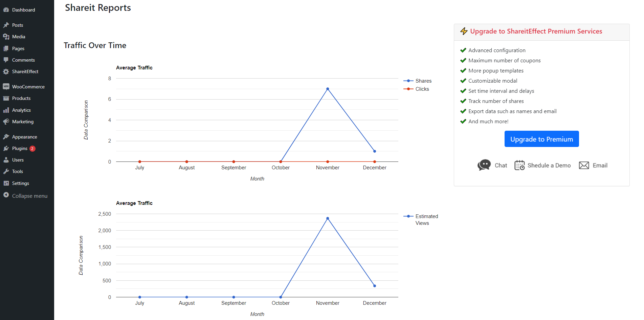Click November Estimated Views peak point
The image size is (644, 320).
click(x=328, y=218)
